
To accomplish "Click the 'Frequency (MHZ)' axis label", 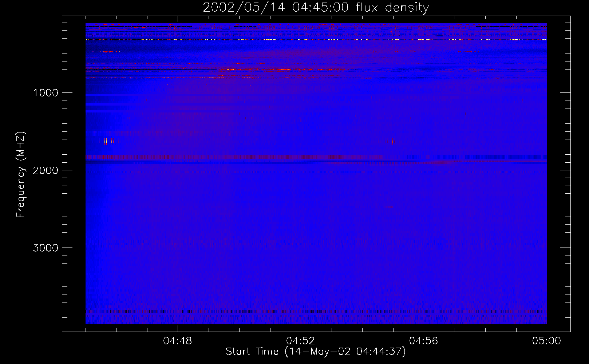I will click(21, 175).
